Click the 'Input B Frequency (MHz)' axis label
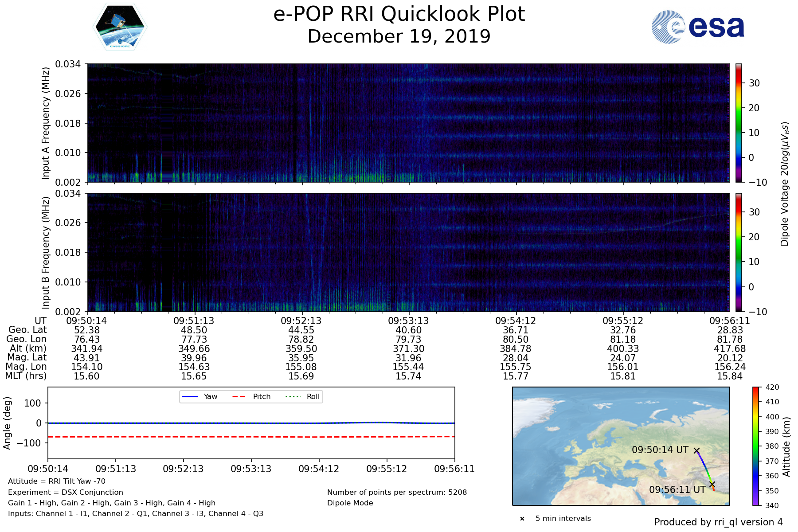The height and width of the screenshot is (532, 798). coord(46,253)
